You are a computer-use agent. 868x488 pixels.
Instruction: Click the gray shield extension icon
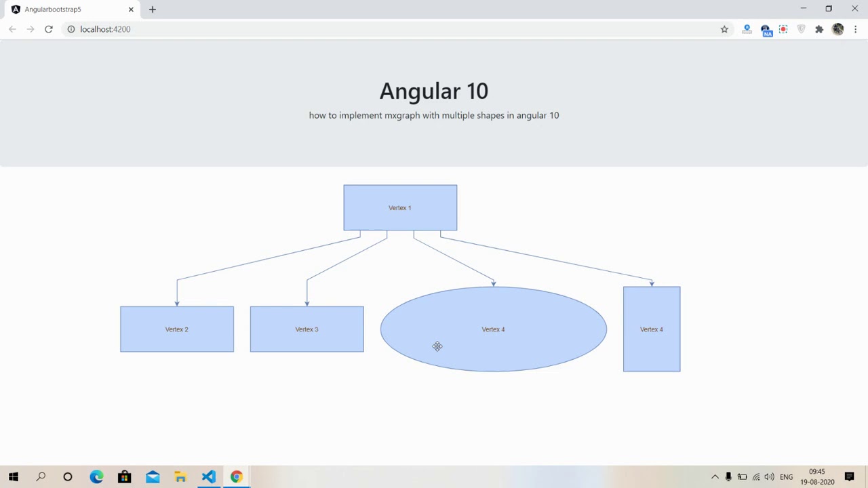(x=802, y=29)
